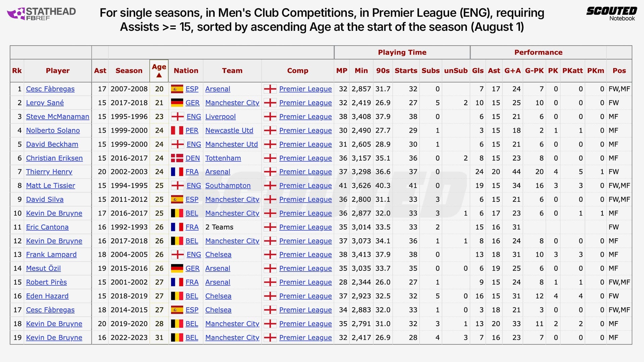
Task: Click the ascending sort arrow under Age
Action: pos(159,75)
